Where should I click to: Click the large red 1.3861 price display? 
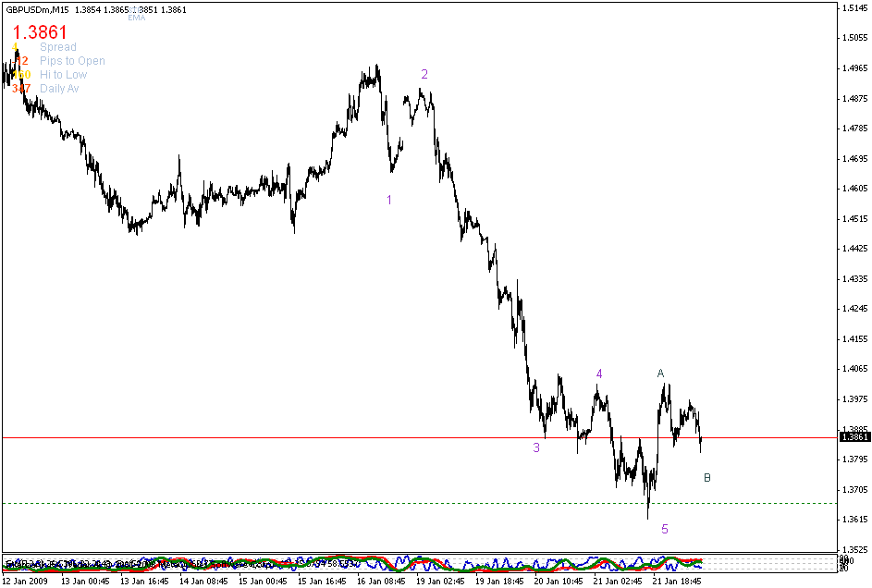pos(40,32)
